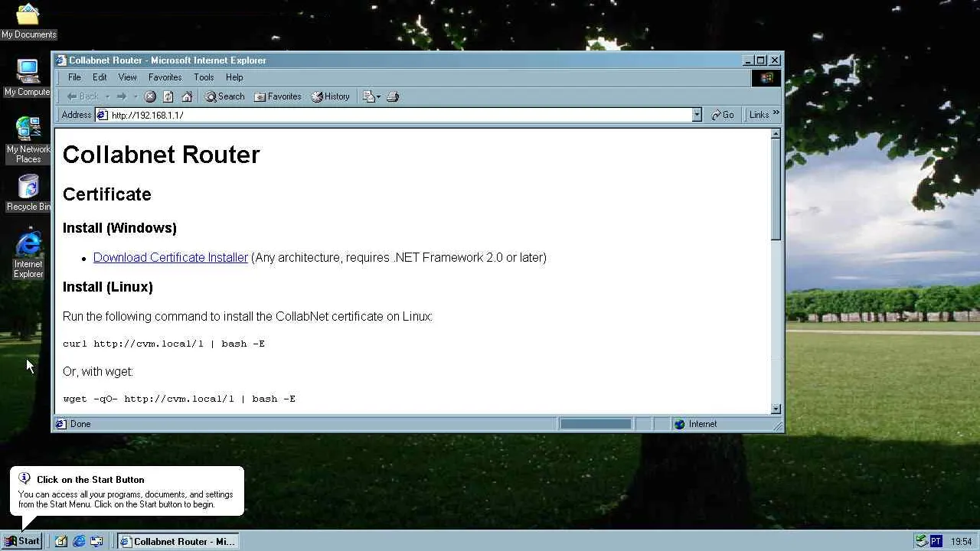
Task: Click the status bar page icon beside Done
Action: tap(61, 424)
